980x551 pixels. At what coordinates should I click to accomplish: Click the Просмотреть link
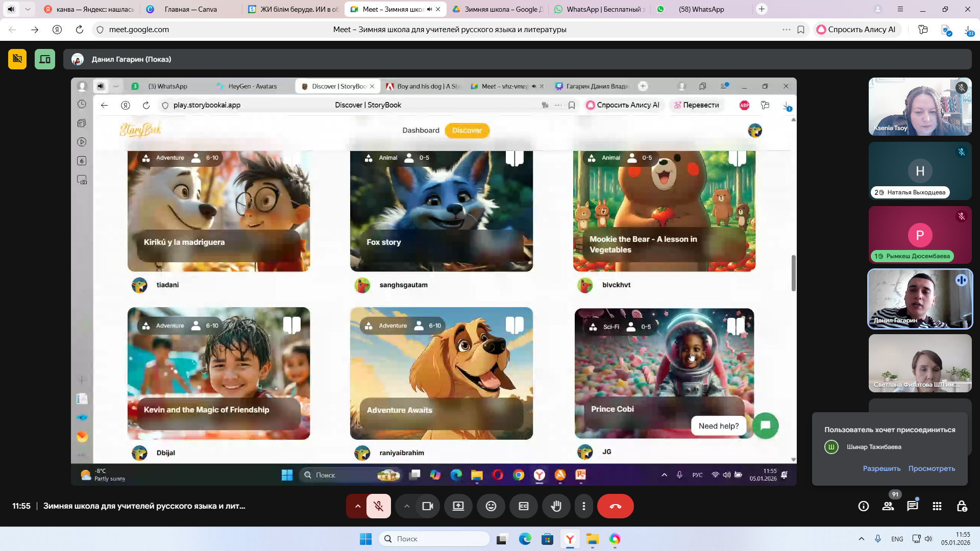931,468
